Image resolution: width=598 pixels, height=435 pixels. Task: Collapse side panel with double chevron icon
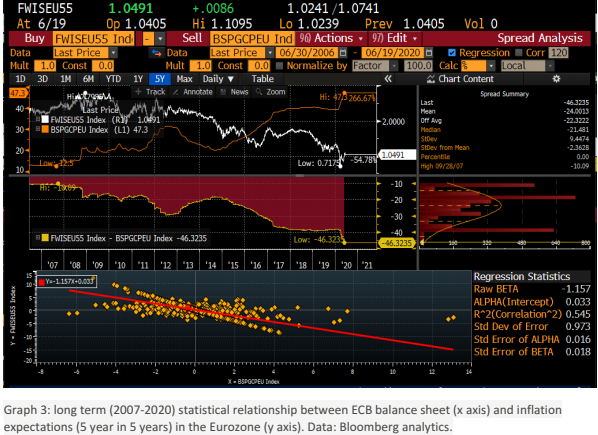[x=388, y=79]
